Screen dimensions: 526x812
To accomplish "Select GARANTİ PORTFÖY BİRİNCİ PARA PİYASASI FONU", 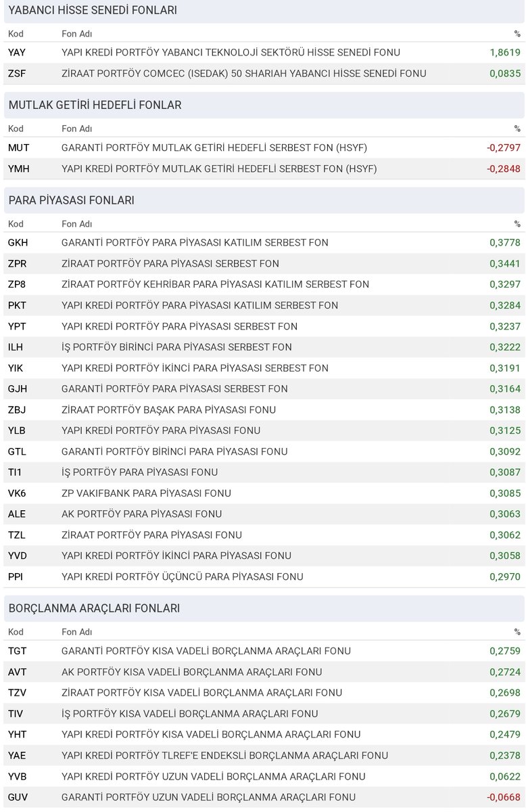I will [174, 451].
